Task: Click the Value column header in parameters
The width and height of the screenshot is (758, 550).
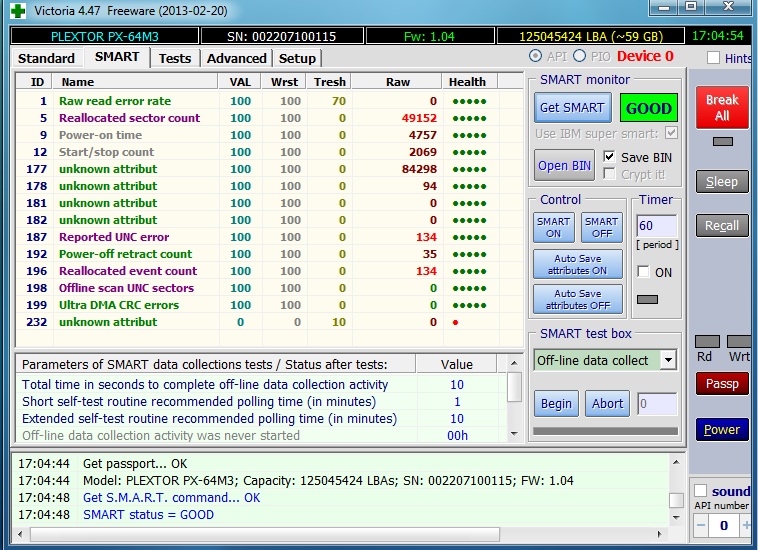Action: click(x=456, y=364)
